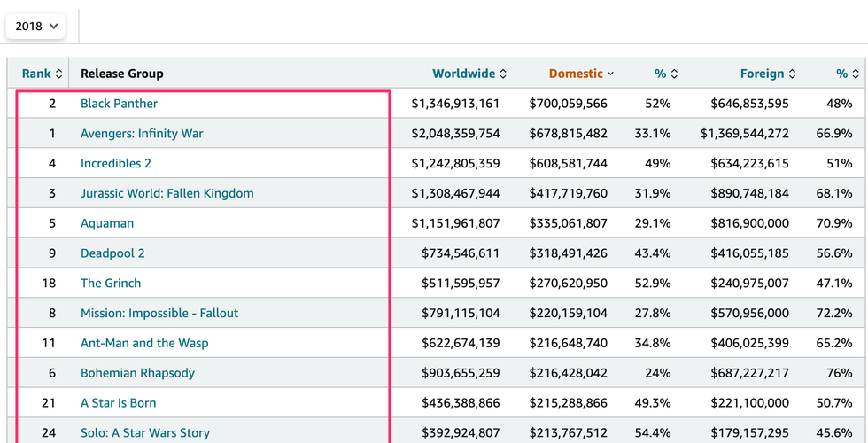Select worldwide value $2,048,359,754

(x=455, y=134)
